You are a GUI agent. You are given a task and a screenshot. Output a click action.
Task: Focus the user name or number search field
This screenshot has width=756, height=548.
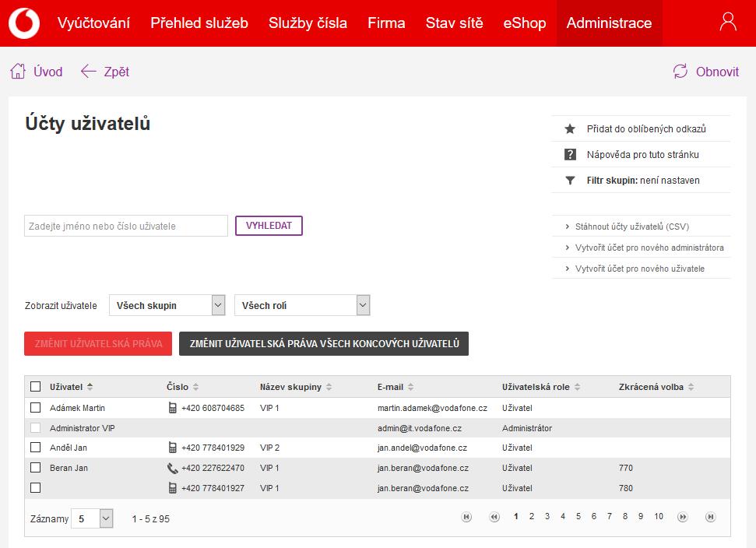point(126,226)
